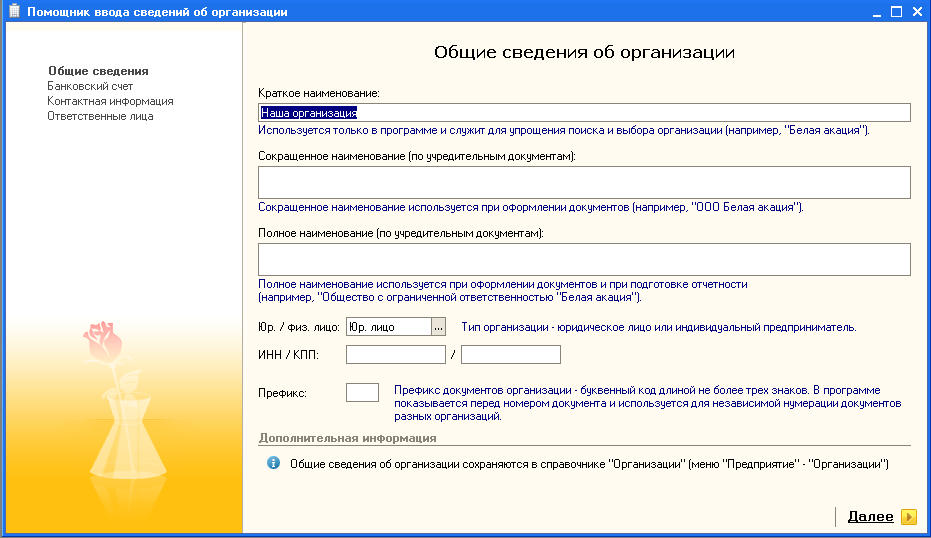Viewport: 931px width, 538px height.
Task: Open the Контактная информация step
Action: [x=110, y=101]
